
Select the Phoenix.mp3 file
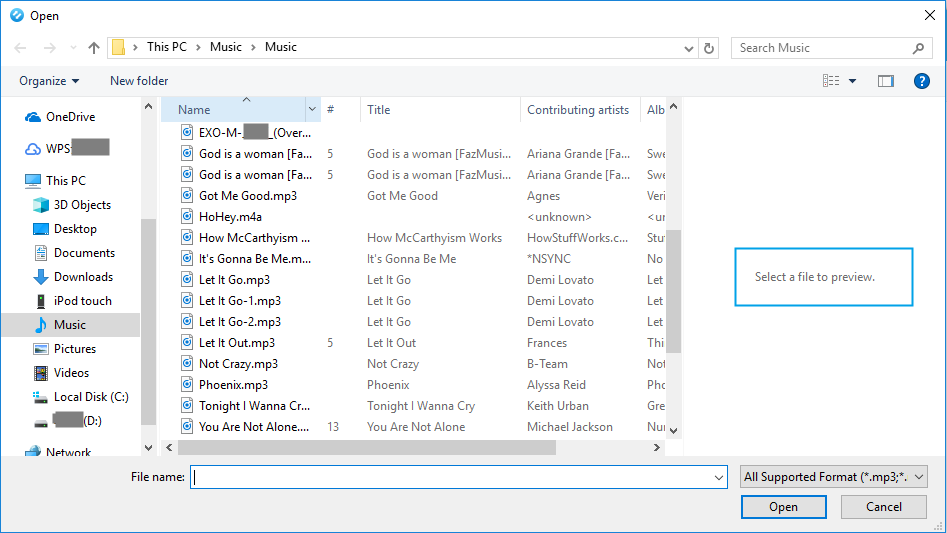pyautogui.click(x=233, y=385)
